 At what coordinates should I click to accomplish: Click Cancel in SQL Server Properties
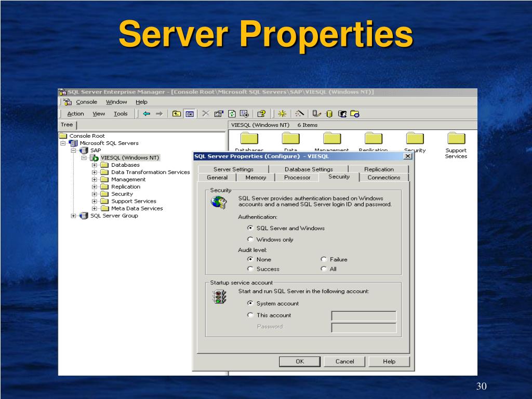(x=344, y=362)
